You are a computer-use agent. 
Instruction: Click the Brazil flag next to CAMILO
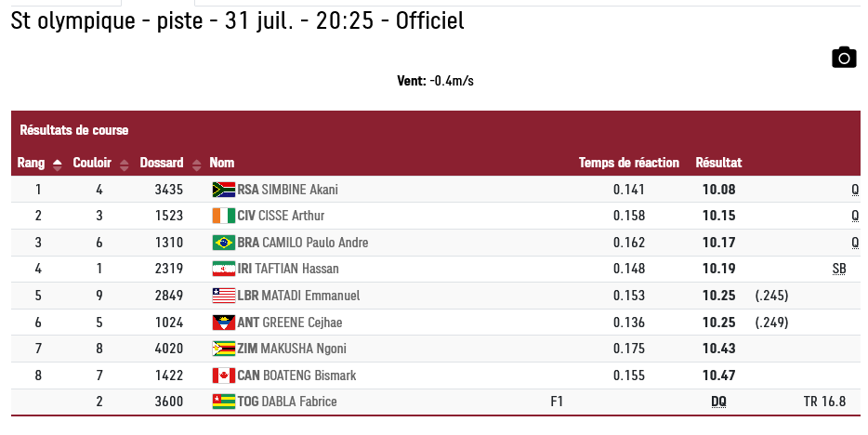pos(224,243)
